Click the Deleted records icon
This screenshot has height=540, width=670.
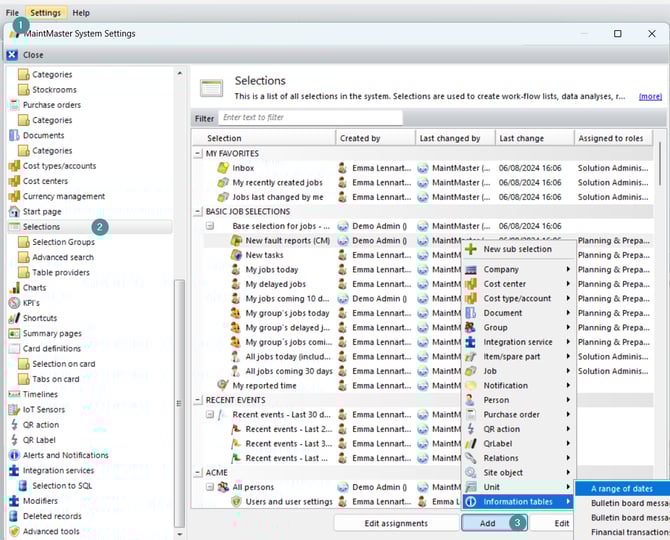14,516
